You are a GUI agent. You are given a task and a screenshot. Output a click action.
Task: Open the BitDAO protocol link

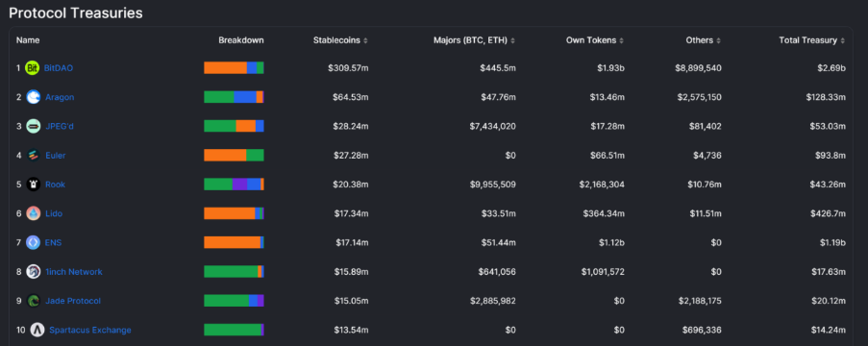coord(59,68)
